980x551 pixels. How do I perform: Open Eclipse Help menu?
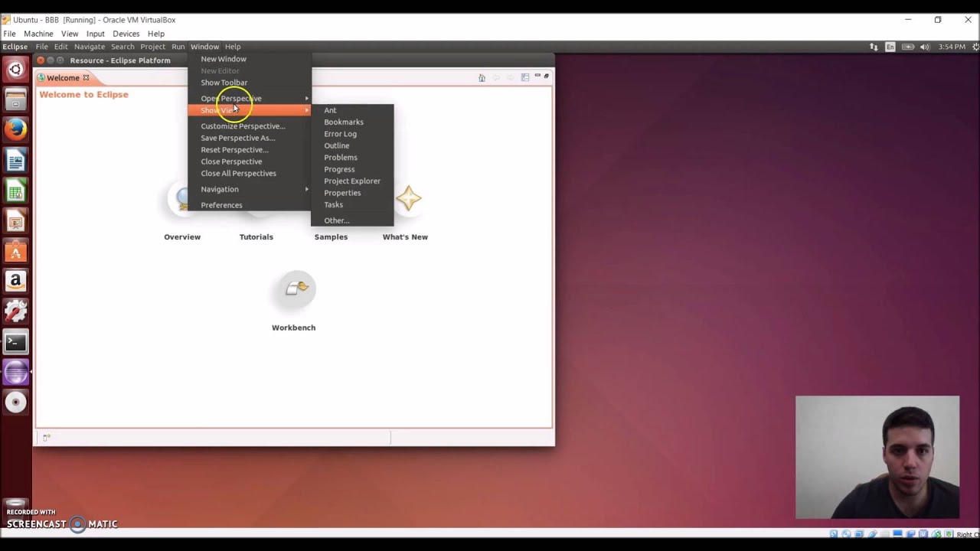coord(232,47)
